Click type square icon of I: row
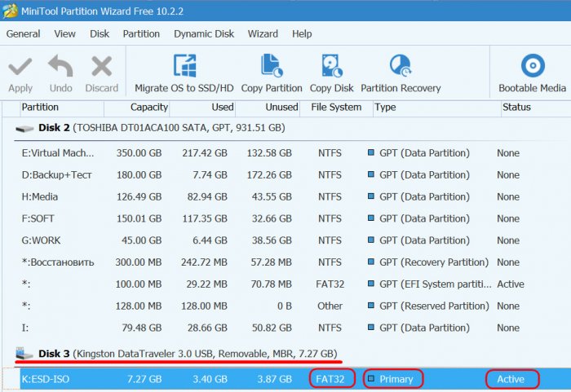This screenshot has width=571, height=392. 370,328
